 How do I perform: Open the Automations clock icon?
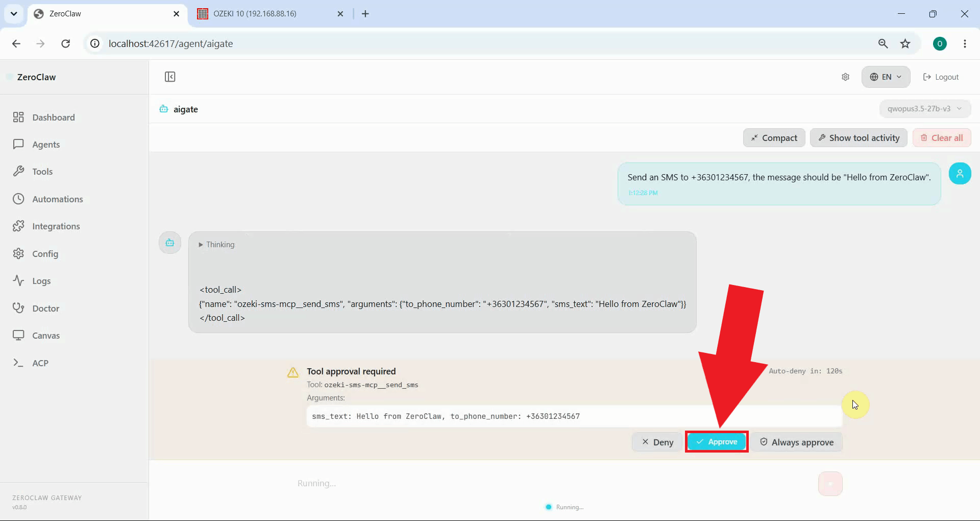click(18, 199)
